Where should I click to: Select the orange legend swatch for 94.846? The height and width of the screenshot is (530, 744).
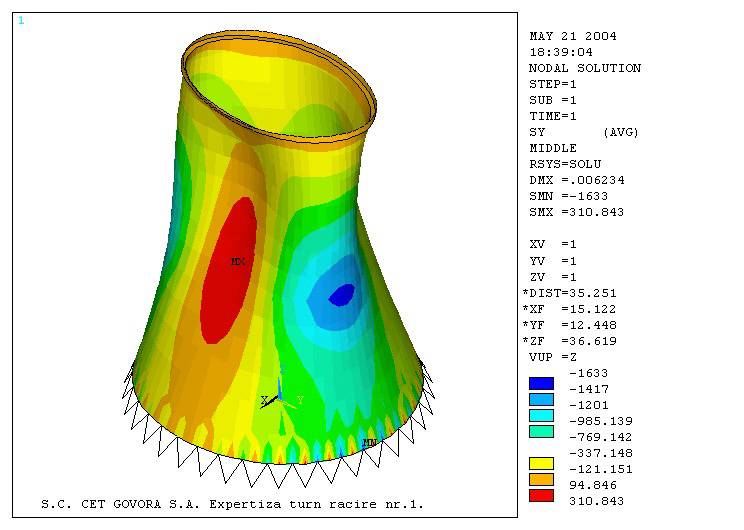[x=541, y=479]
